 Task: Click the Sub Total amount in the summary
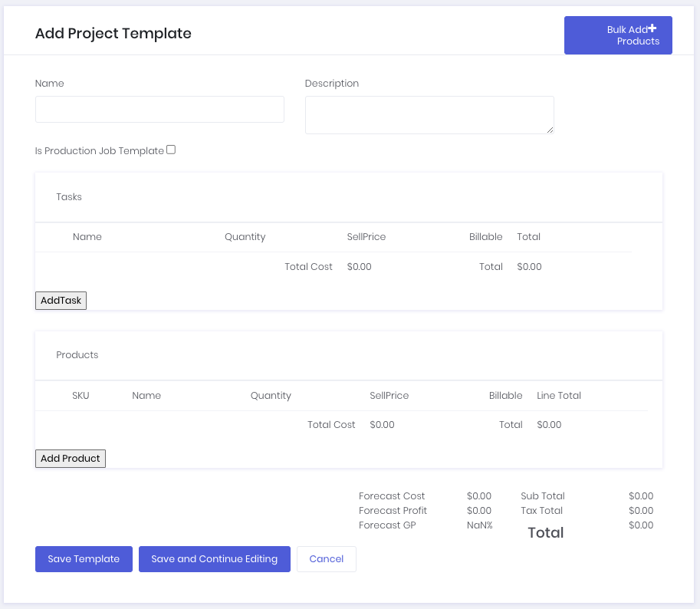(641, 495)
